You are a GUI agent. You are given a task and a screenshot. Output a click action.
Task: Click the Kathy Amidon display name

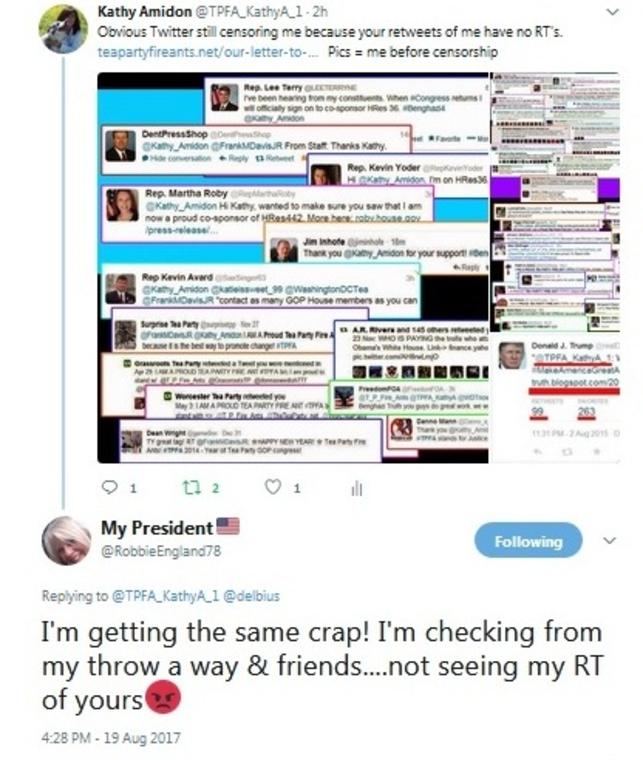point(144,12)
